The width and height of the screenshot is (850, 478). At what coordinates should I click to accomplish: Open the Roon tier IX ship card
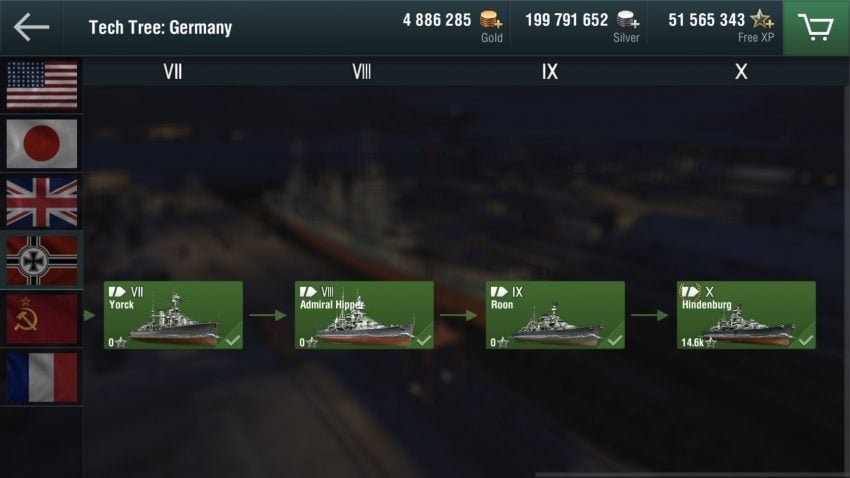555,315
